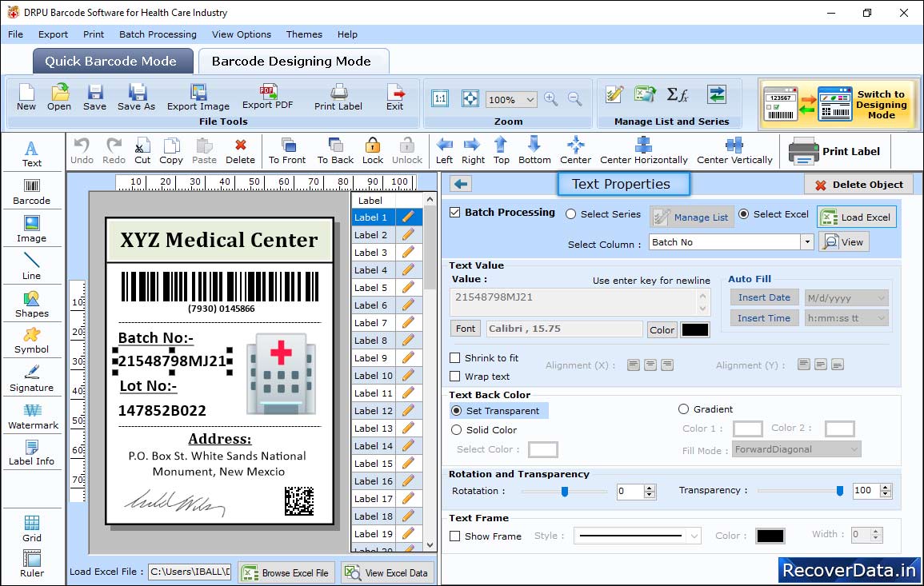Screen dimensions: 924x586
Task: Click the Font button
Action: click(x=466, y=329)
